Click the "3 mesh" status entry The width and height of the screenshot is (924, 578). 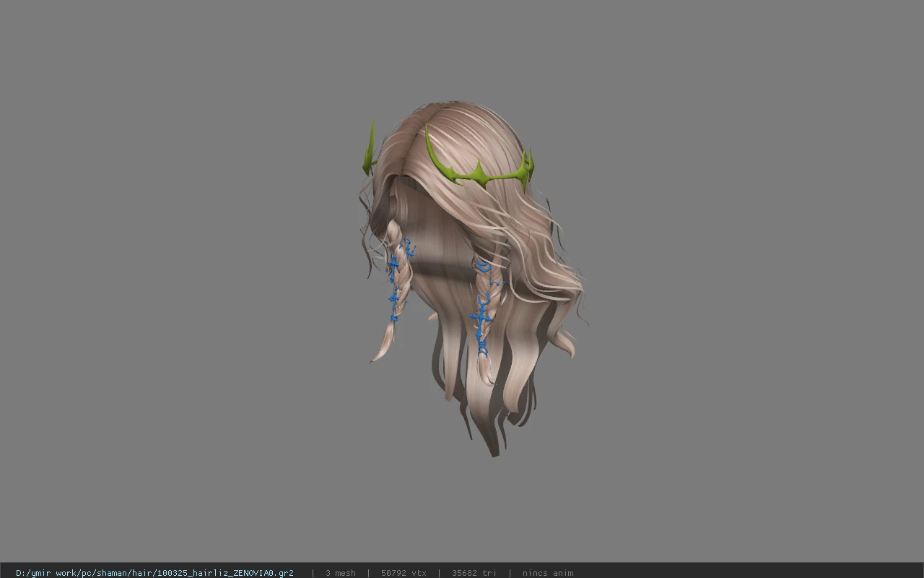341,573
